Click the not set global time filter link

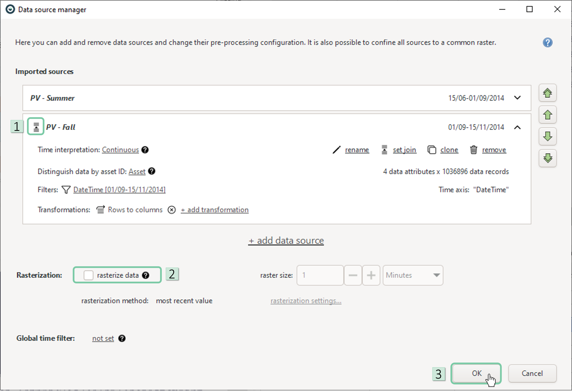coord(103,339)
